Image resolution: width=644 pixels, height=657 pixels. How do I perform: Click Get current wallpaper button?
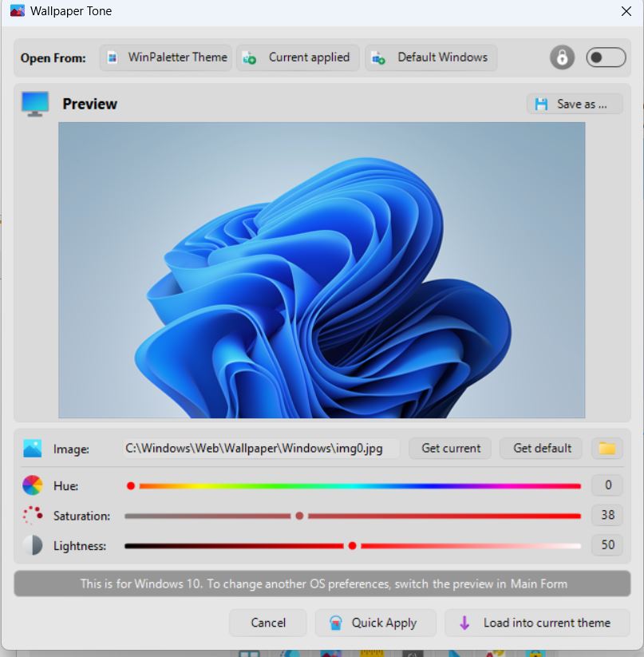click(x=451, y=449)
